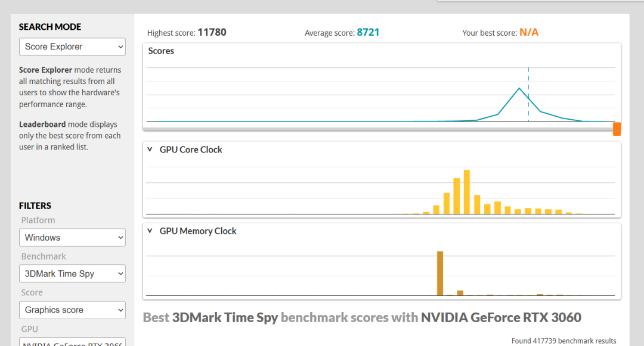Collapse the GPU Memory Clock chart
The height and width of the screenshot is (346, 644).
150,231
